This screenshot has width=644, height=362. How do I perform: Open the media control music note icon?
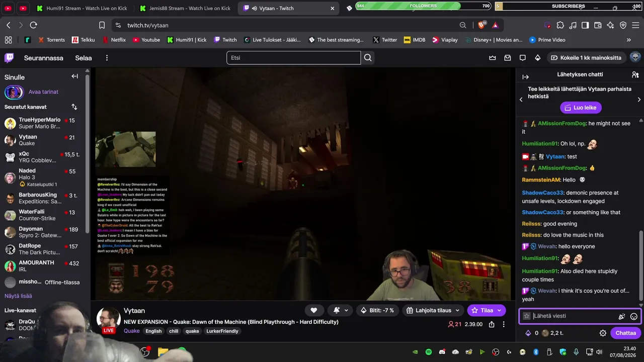click(x=573, y=25)
